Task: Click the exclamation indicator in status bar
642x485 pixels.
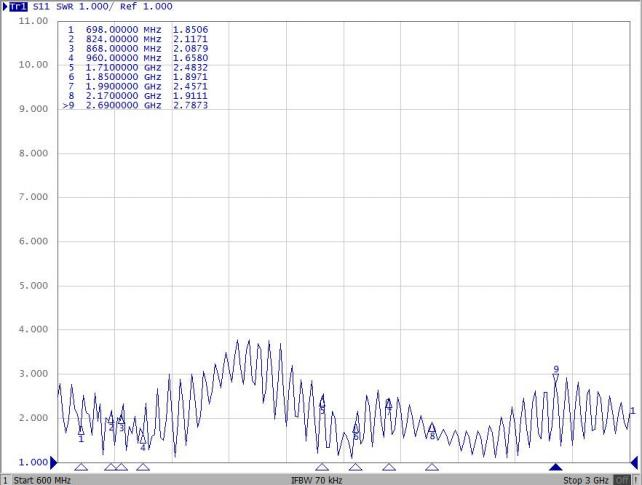Action: (635, 480)
